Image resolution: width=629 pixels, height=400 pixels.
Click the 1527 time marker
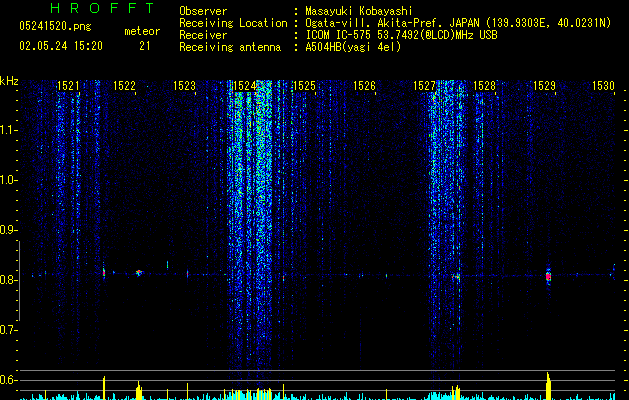(424, 86)
